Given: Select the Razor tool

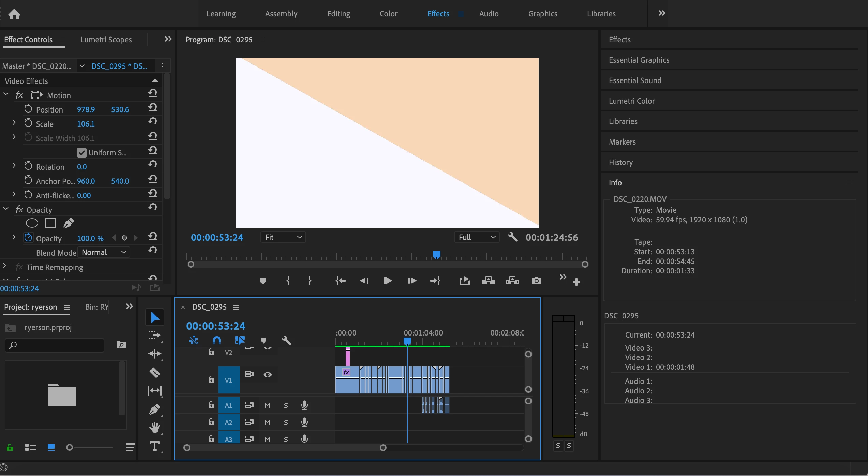Looking at the screenshot, I should tap(154, 372).
